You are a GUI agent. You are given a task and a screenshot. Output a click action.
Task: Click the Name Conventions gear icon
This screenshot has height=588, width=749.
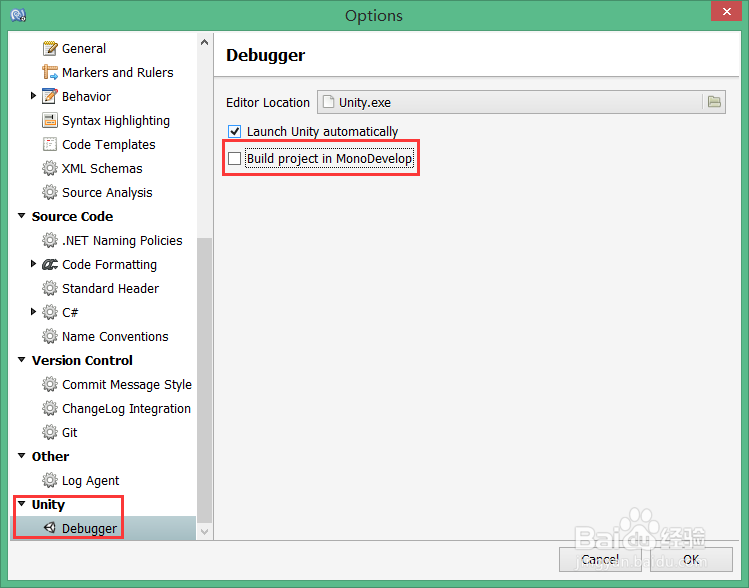coord(50,336)
